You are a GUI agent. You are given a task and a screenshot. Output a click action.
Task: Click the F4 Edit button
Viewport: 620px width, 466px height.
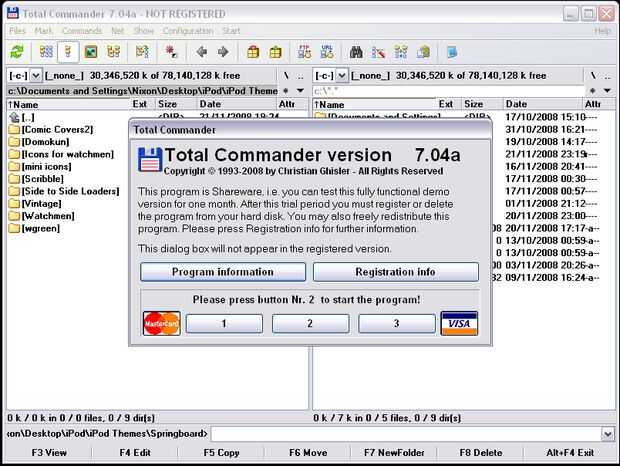tap(135, 453)
